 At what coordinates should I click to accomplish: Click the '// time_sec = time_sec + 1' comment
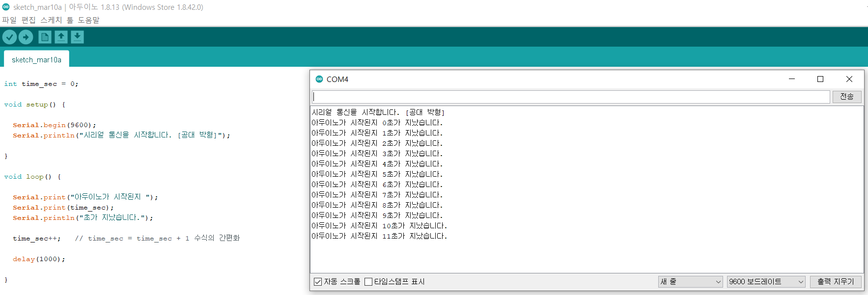pos(157,238)
